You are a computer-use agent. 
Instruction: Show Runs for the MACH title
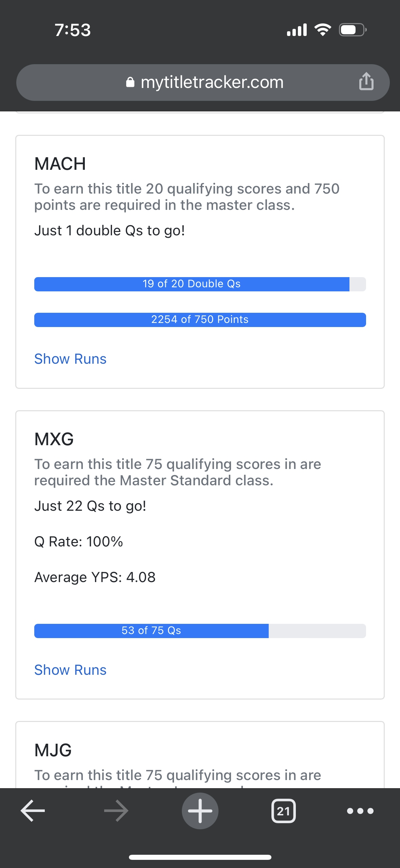(x=71, y=359)
